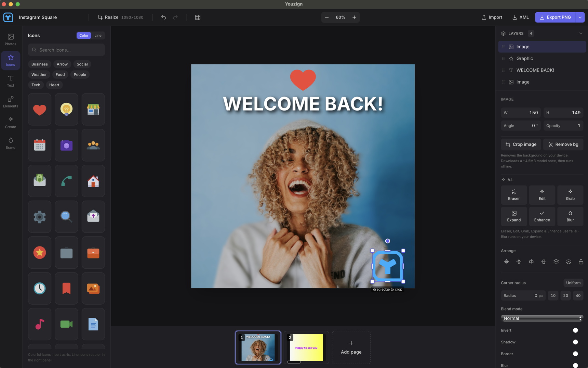The width and height of the screenshot is (588, 368).
Task: Open Export PNG format dropdown arrow
Action: [580, 17]
